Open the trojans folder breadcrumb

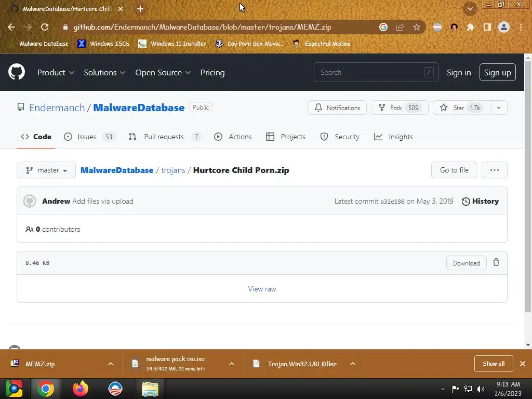[x=173, y=170]
